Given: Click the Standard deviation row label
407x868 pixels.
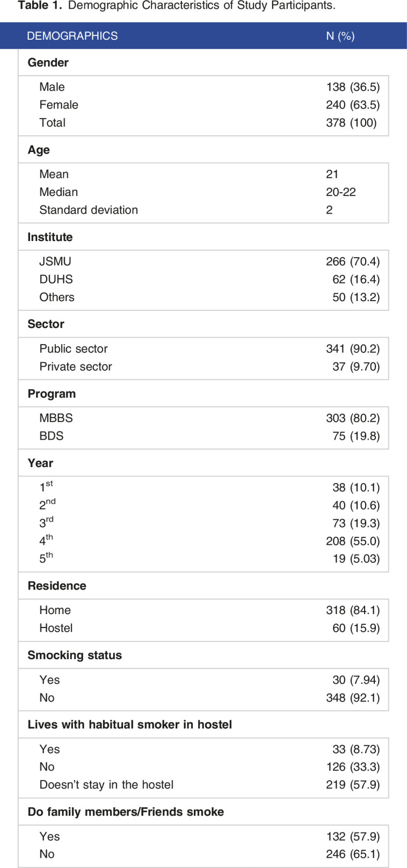Looking at the screenshot, I should (x=89, y=210).
